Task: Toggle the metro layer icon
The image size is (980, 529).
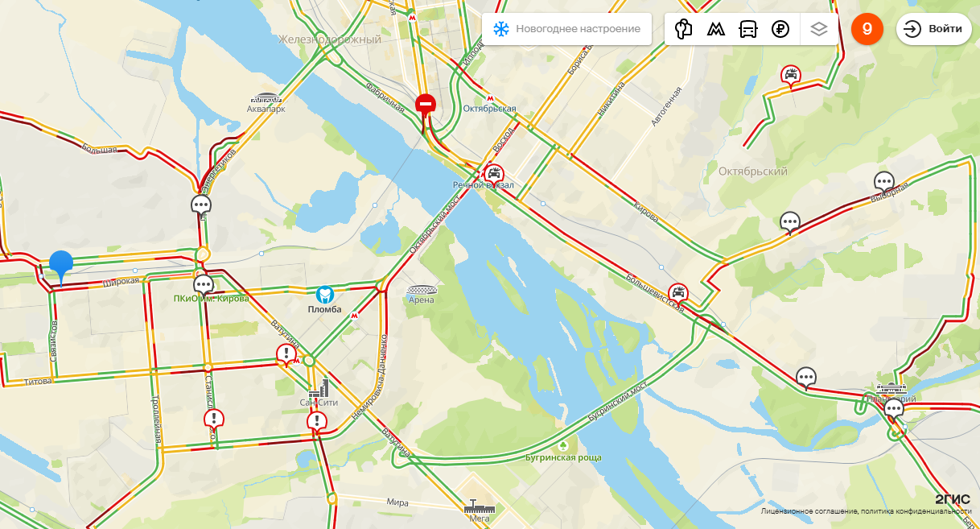Action: pyautogui.click(x=715, y=30)
